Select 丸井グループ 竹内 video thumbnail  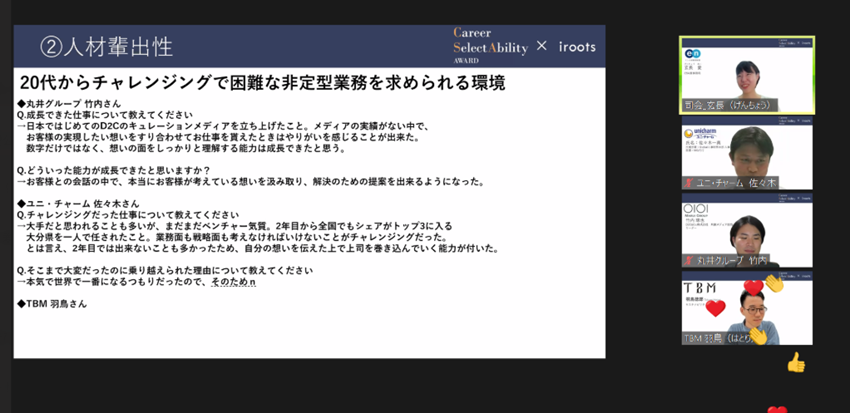(747, 230)
